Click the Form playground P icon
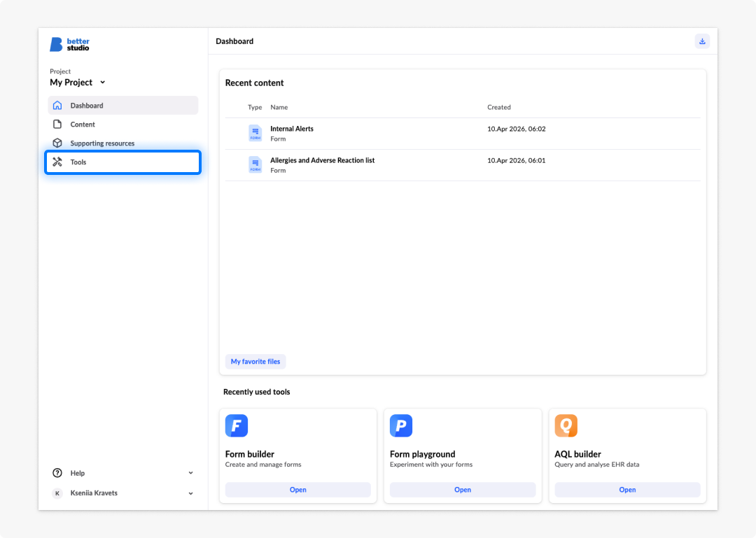Screen dimensions: 756x538 [x=401, y=425]
